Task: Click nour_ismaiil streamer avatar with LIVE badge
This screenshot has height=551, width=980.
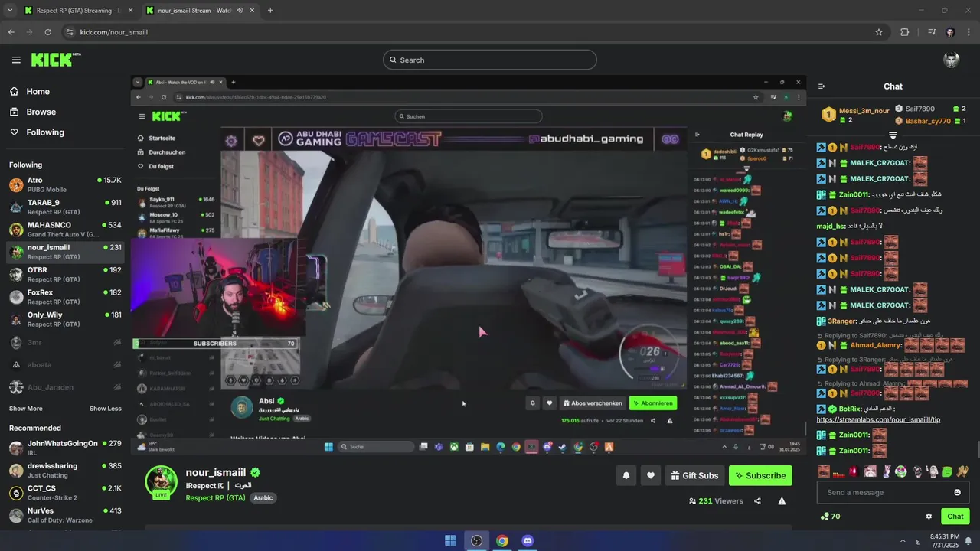Action: [x=161, y=482]
